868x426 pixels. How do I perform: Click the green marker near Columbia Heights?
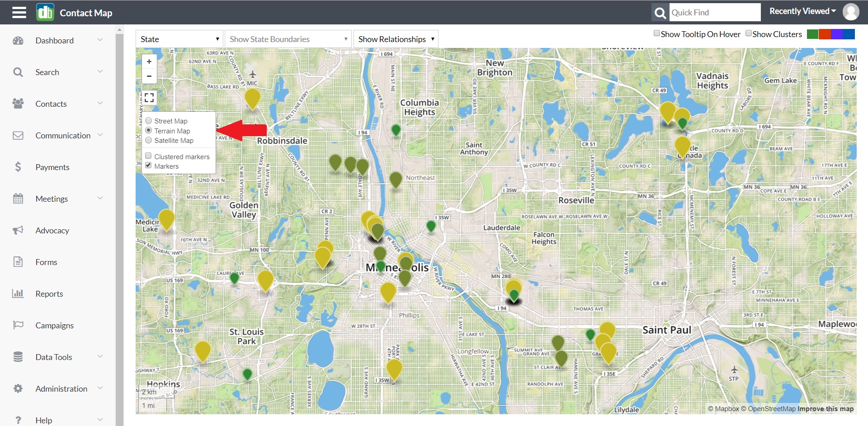tap(396, 130)
